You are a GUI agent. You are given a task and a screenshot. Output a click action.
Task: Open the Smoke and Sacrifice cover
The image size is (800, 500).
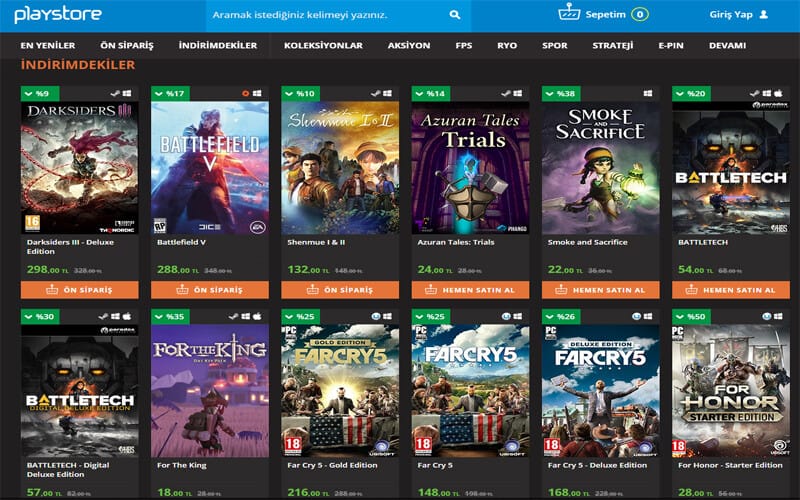click(601, 168)
